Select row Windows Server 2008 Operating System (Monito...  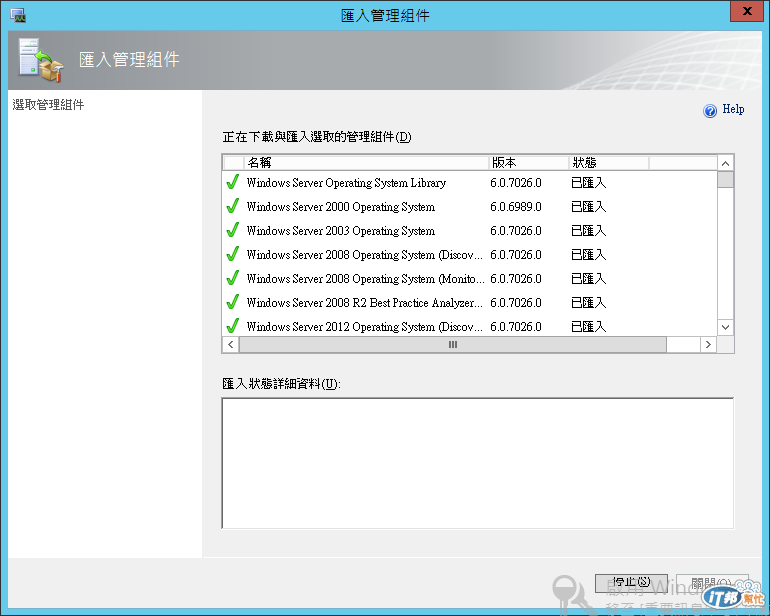coord(470,279)
